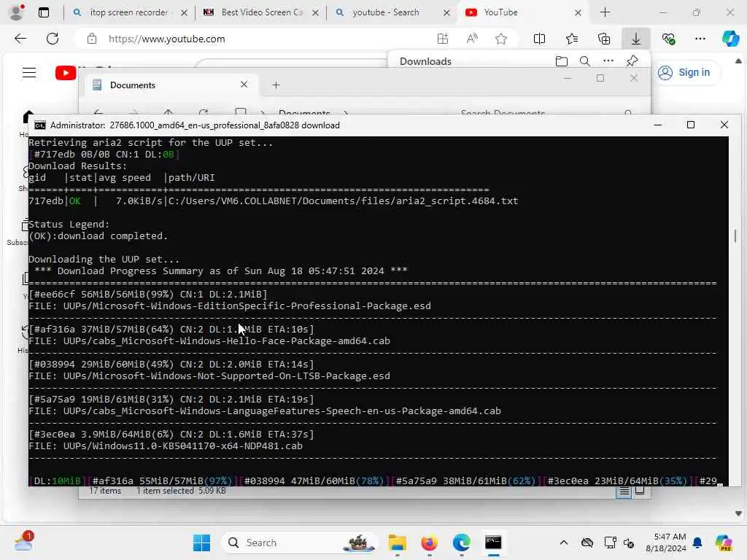
Task: Go back in Edge browser
Action: (20, 39)
